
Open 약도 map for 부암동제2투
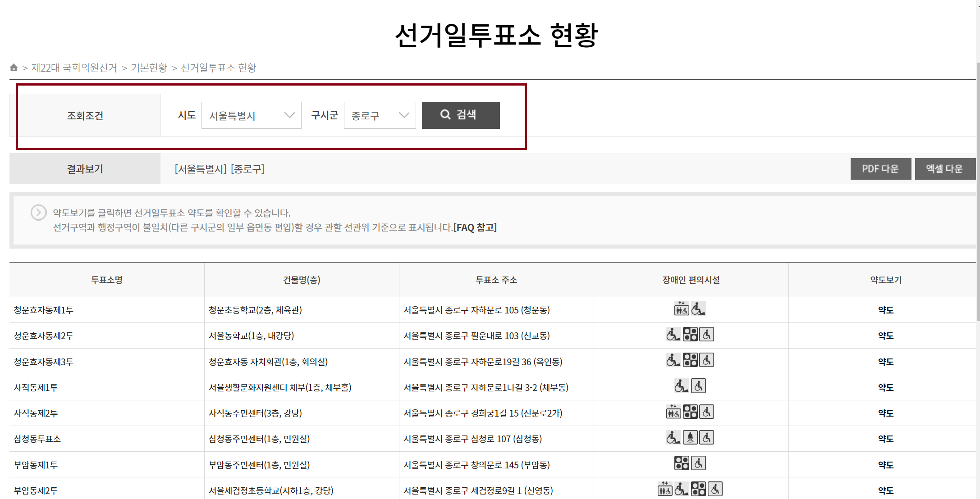[886, 490]
